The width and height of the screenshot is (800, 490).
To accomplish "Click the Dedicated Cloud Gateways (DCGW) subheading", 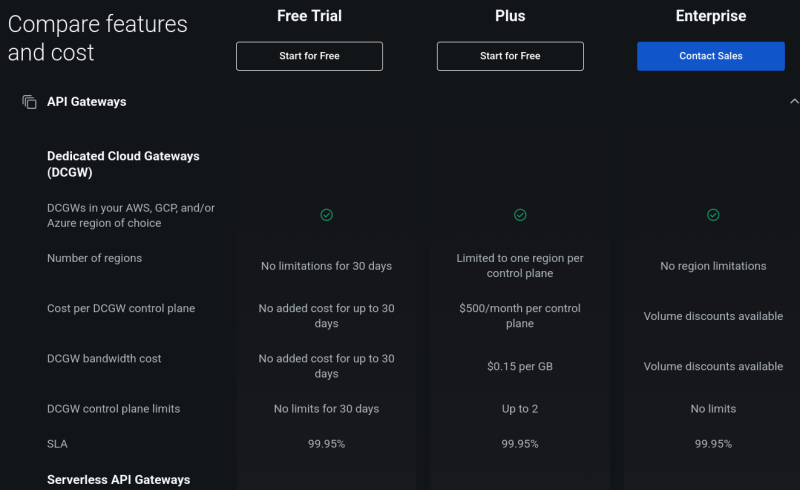I will coord(123,164).
